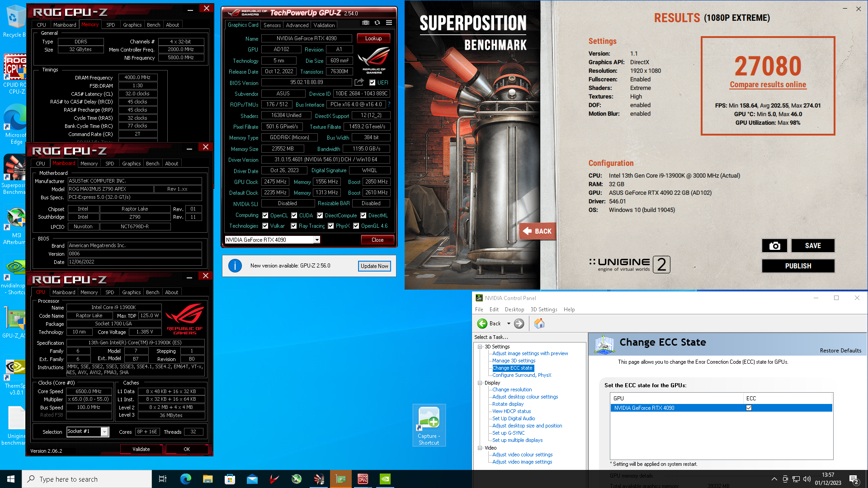Click the Validate button in CPU-Z
Screen dimensions: 868x488
[141, 449]
